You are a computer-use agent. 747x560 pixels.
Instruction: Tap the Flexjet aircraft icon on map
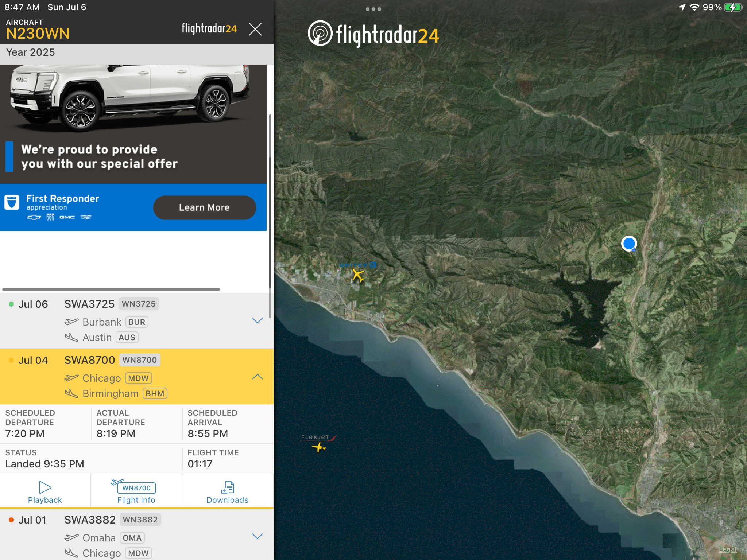point(319,447)
